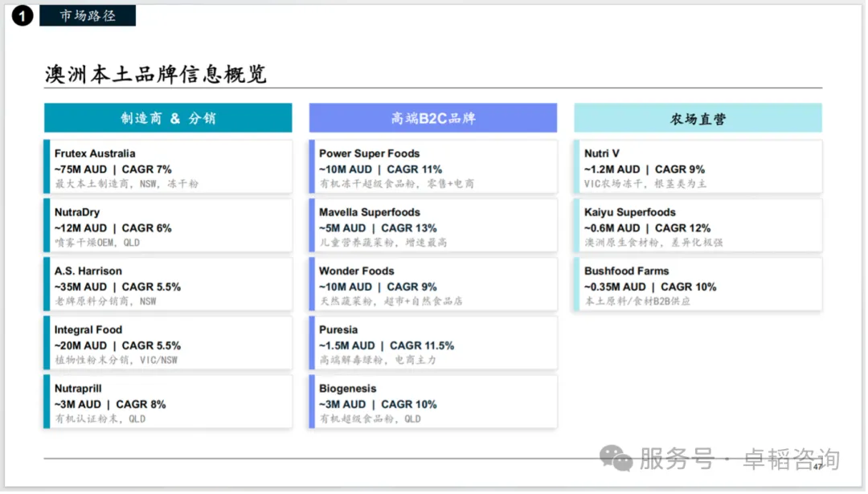Select the 高端B2C品牌 column header

pyautogui.click(x=433, y=118)
